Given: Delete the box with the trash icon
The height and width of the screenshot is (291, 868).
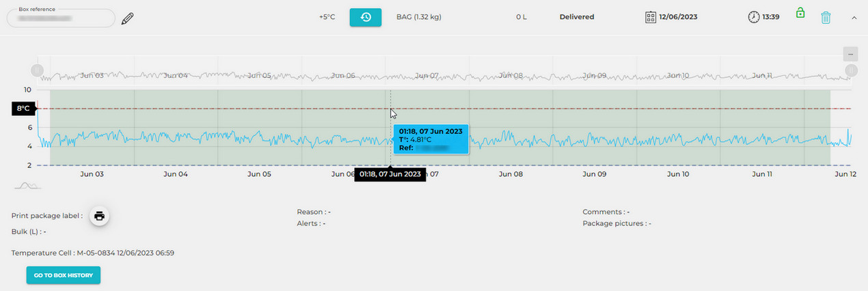Looking at the screenshot, I should pos(826,18).
